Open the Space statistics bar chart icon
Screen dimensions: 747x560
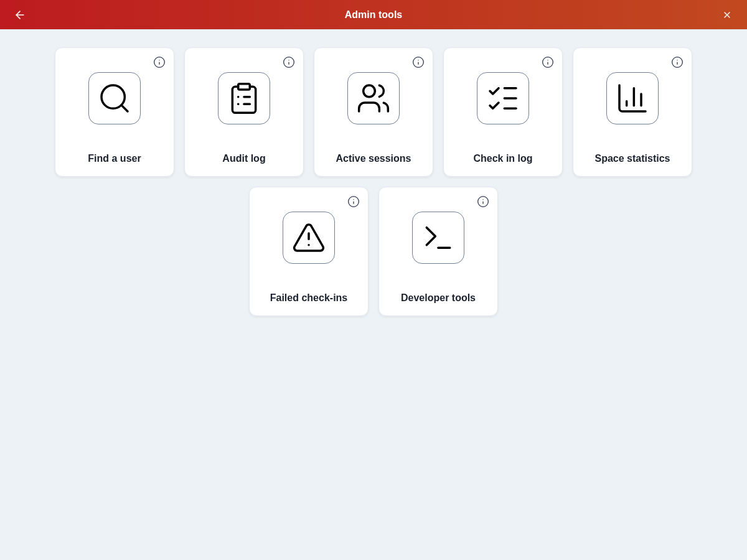[632, 98]
